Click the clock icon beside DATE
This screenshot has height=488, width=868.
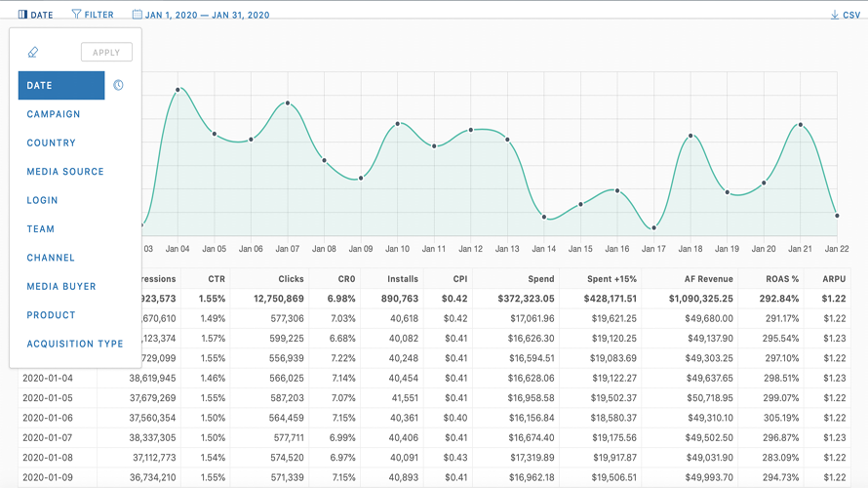118,85
